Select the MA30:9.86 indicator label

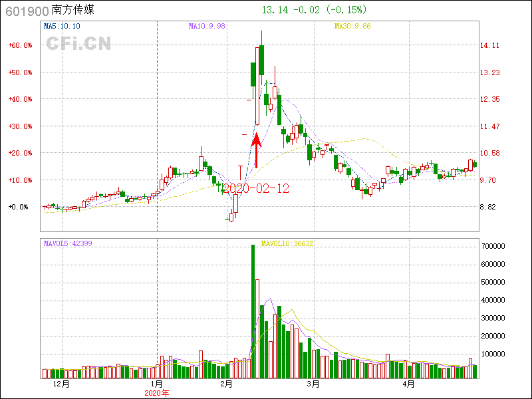[352, 27]
